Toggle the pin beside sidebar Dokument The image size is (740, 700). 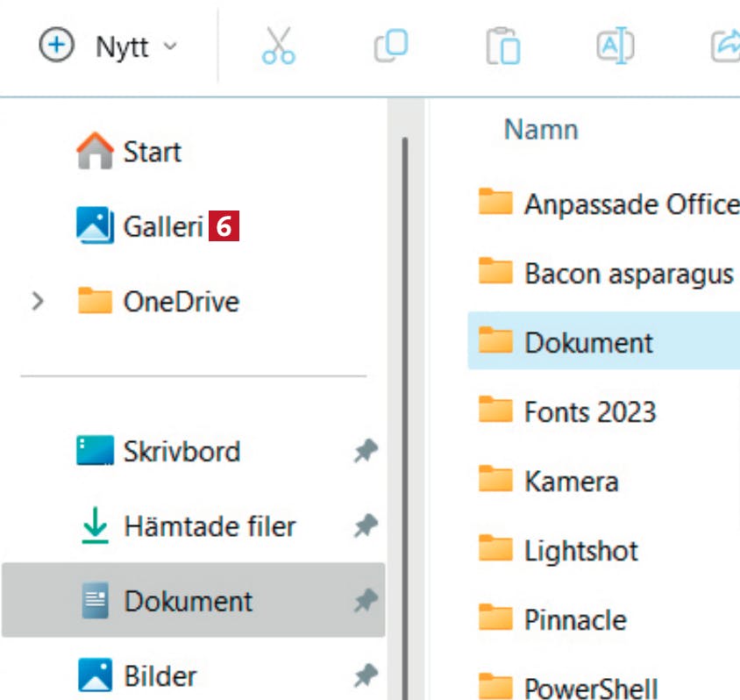click(x=366, y=600)
